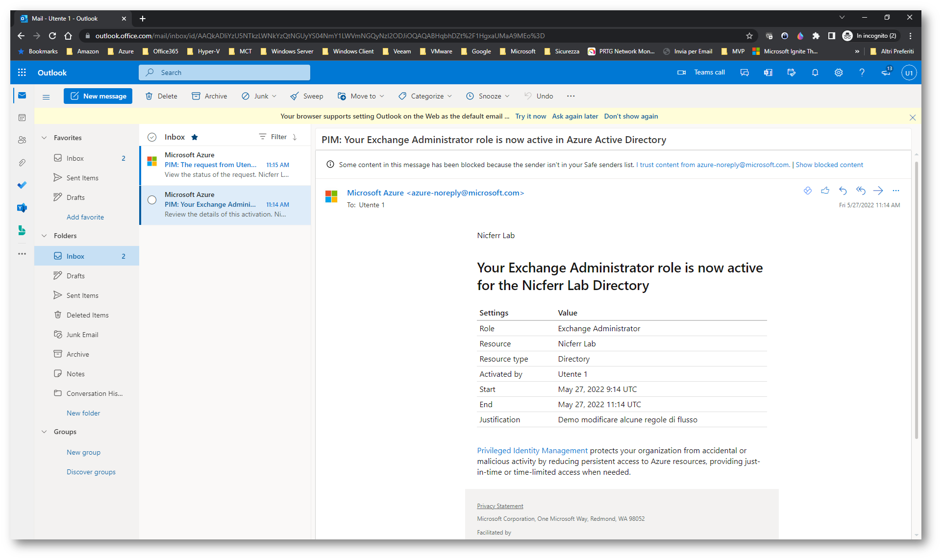Open the To Do checkmark icon
Viewport: 942px width, 560px height.
pyautogui.click(x=22, y=185)
